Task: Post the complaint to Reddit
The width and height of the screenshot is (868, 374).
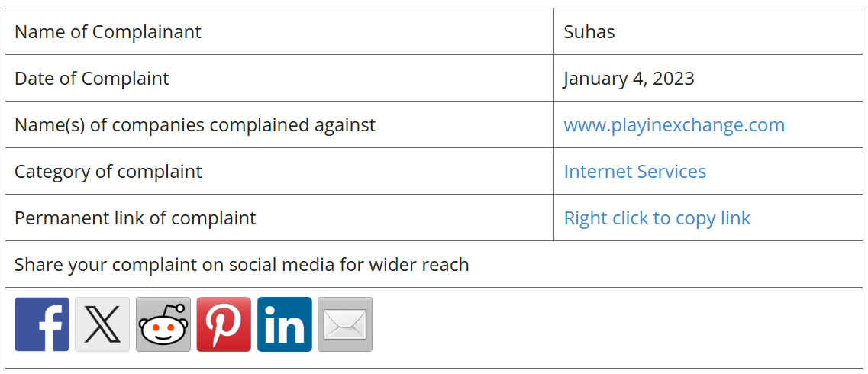Action: (163, 324)
